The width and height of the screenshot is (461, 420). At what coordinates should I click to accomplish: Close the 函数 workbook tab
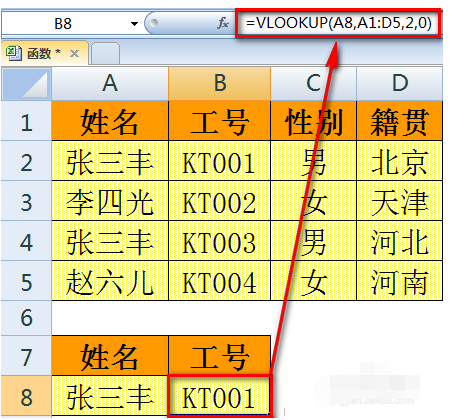click(75, 53)
